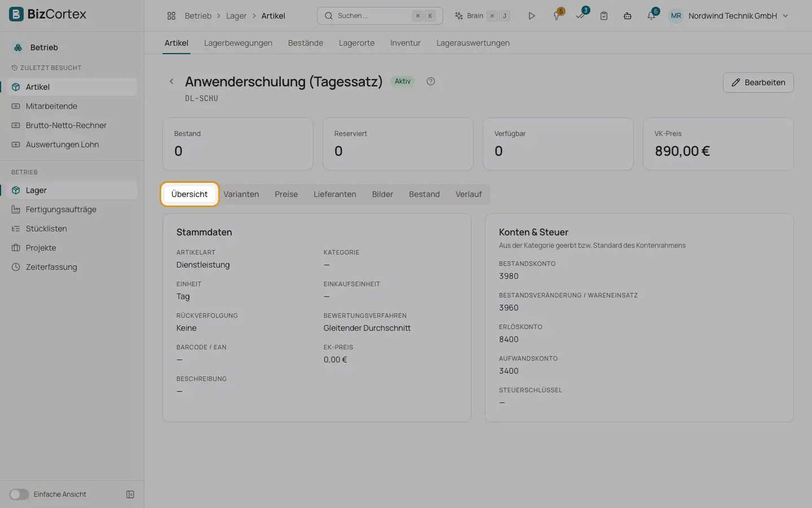Open the checkmark tasks icon with badge 3

[580, 16]
